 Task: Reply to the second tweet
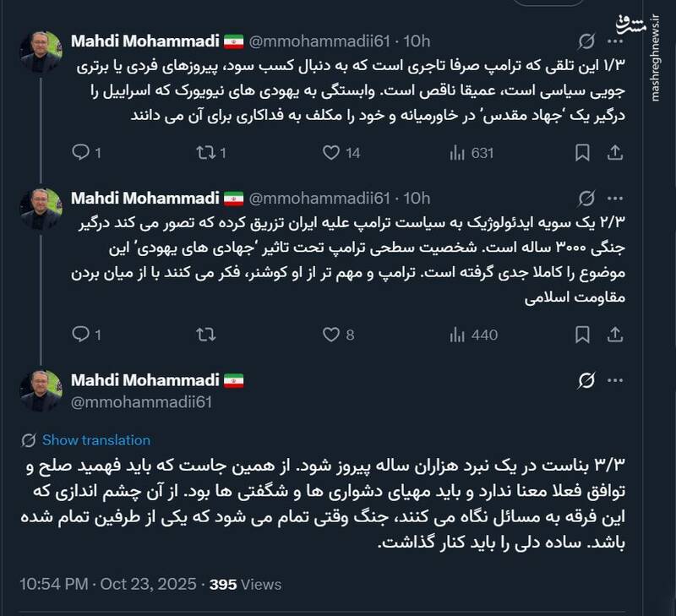coord(80,335)
